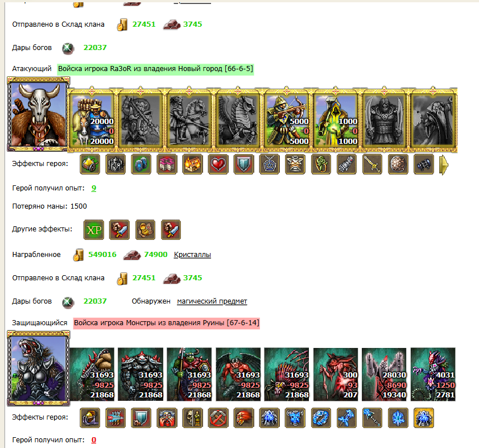
Task: Select the merchant unit card with 20000
Action: (92, 120)
